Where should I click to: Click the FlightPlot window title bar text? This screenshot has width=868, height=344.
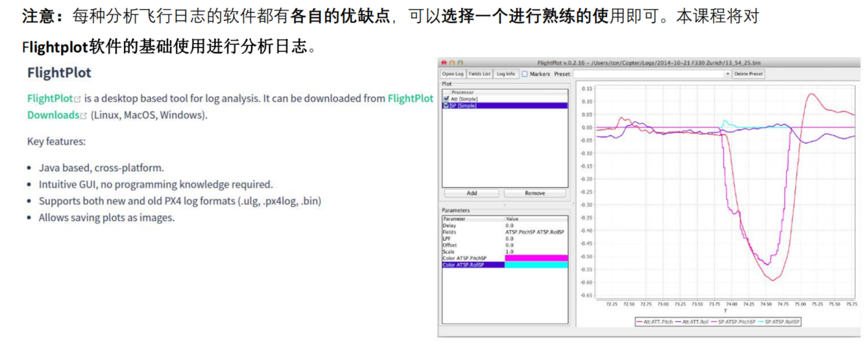[649, 63]
